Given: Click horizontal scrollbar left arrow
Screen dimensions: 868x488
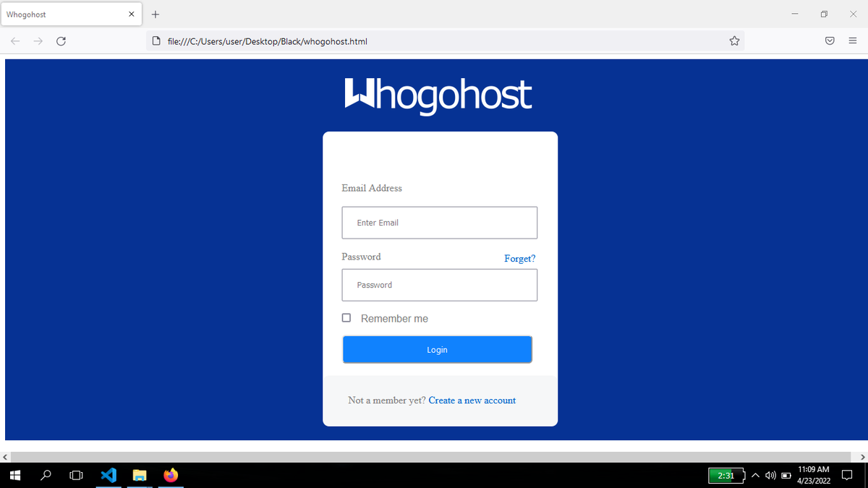Looking at the screenshot, I should [x=4, y=457].
